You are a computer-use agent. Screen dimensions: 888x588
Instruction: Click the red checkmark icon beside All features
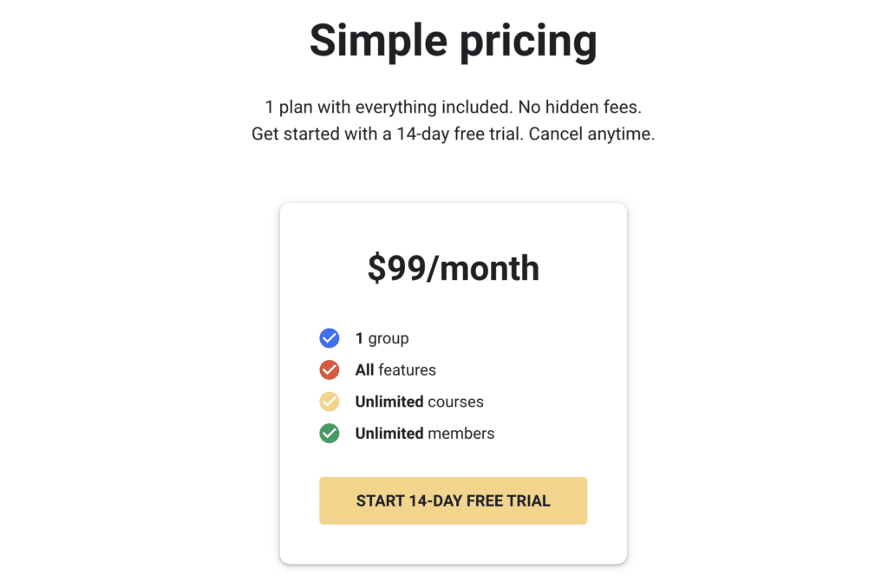329,370
